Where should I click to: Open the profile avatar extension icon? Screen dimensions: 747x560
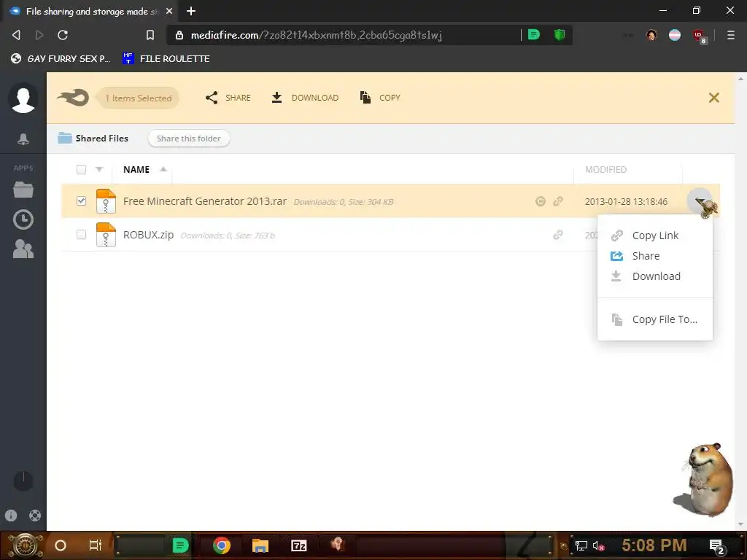pyautogui.click(x=651, y=35)
